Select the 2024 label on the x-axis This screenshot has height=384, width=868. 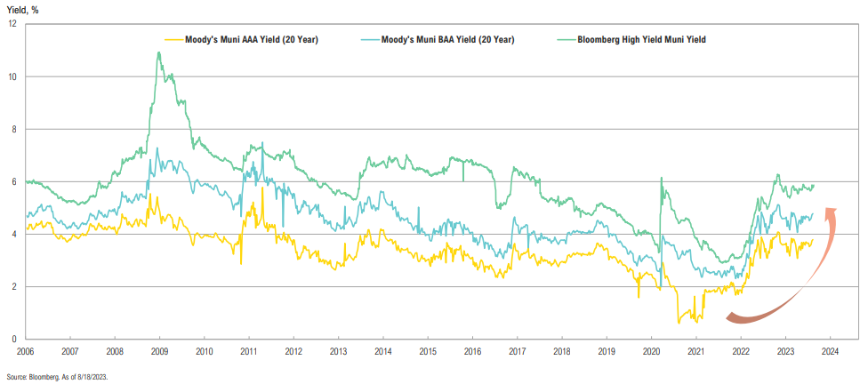tap(830, 352)
